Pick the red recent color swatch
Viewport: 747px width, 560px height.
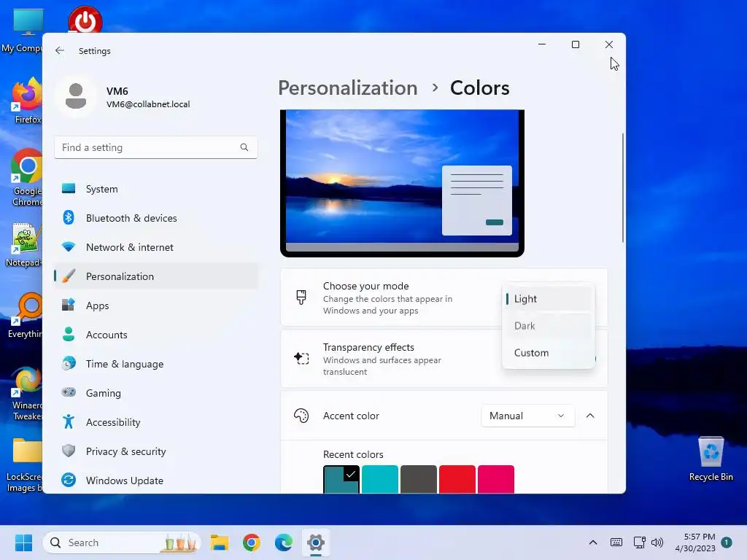pyautogui.click(x=457, y=479)
